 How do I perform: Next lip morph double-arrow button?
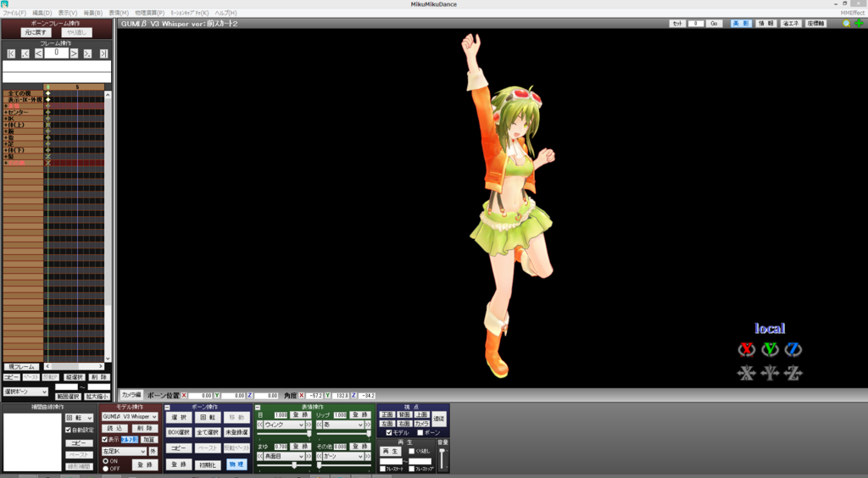pos(368,425)
